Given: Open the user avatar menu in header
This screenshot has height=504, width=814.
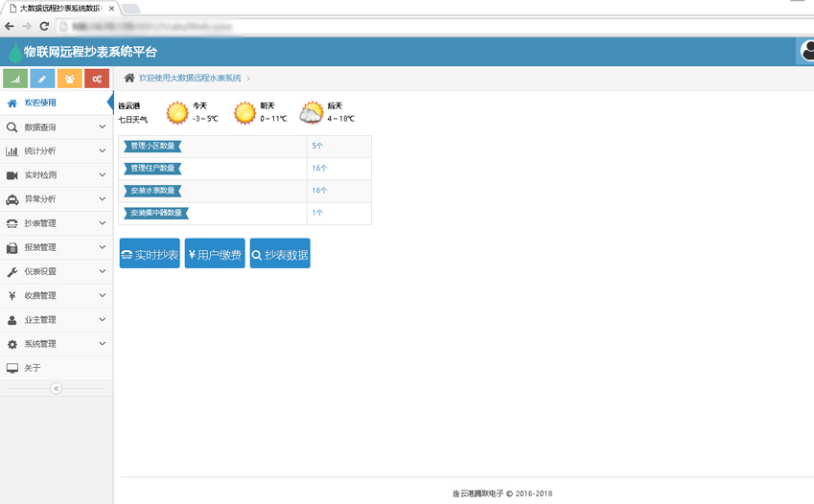Looking at the screenshot, I should tap(806, 52).
